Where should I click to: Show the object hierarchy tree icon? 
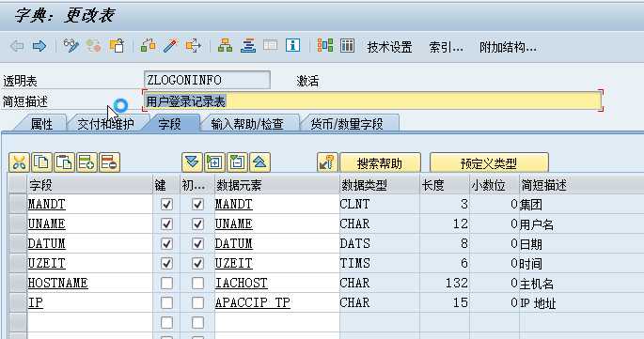[225, 46]
